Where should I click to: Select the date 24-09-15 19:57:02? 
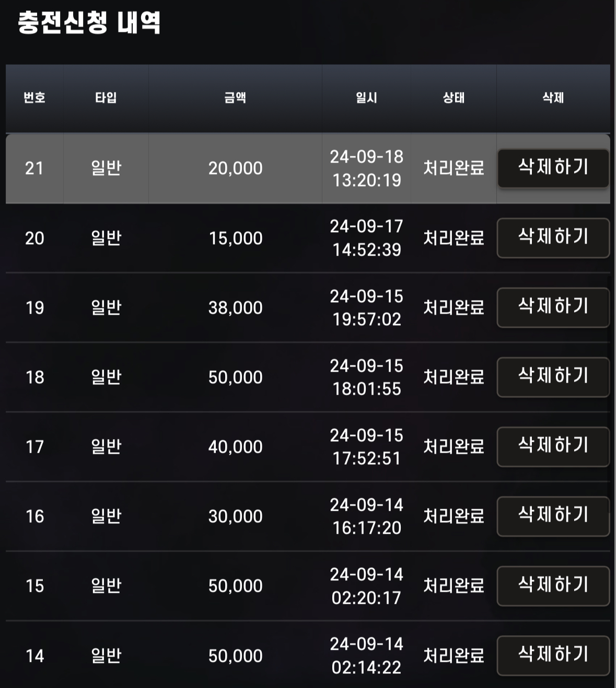[367, 307]
